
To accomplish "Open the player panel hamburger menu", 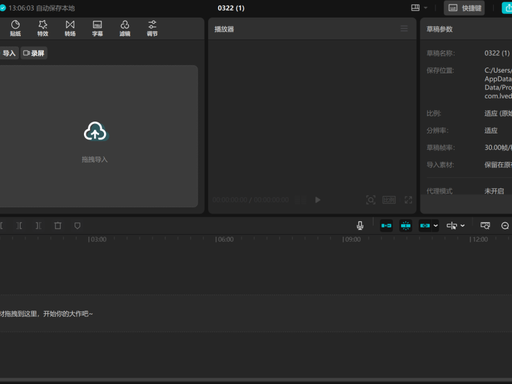I will click(x=404, y=29).
